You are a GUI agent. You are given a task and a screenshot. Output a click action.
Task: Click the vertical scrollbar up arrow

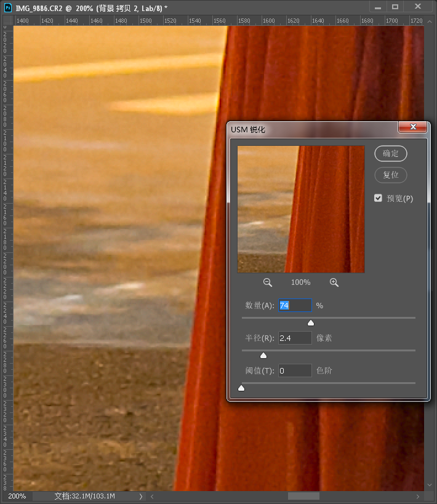point(431,20)
